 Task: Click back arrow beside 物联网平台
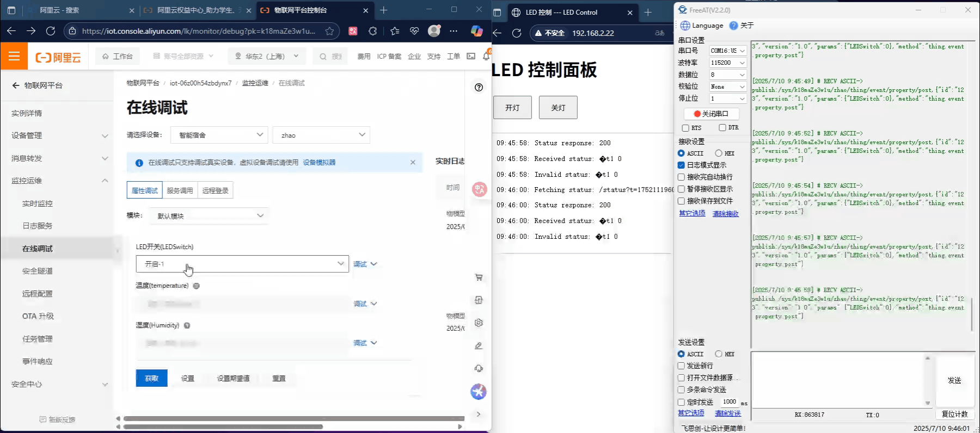click(x=16, y=85)
